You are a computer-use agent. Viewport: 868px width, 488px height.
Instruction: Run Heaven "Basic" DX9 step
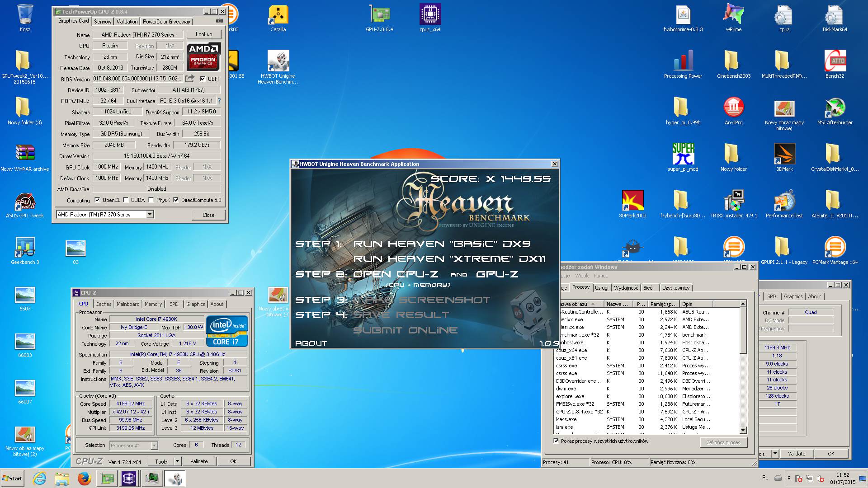coord(442,244)
